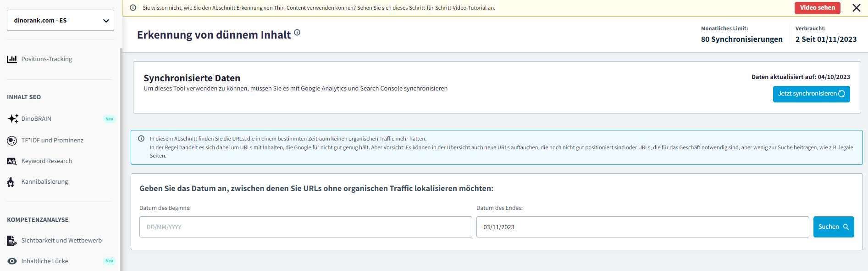Click info icon beside page title
The width and height of the screenshot is (868, 271).
[x=297, y=33]
